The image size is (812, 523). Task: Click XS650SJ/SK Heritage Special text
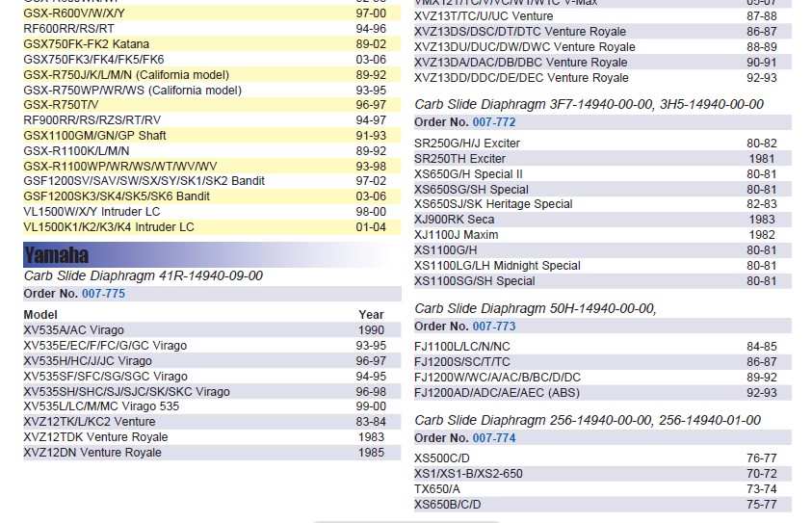(x=493, y=204)
